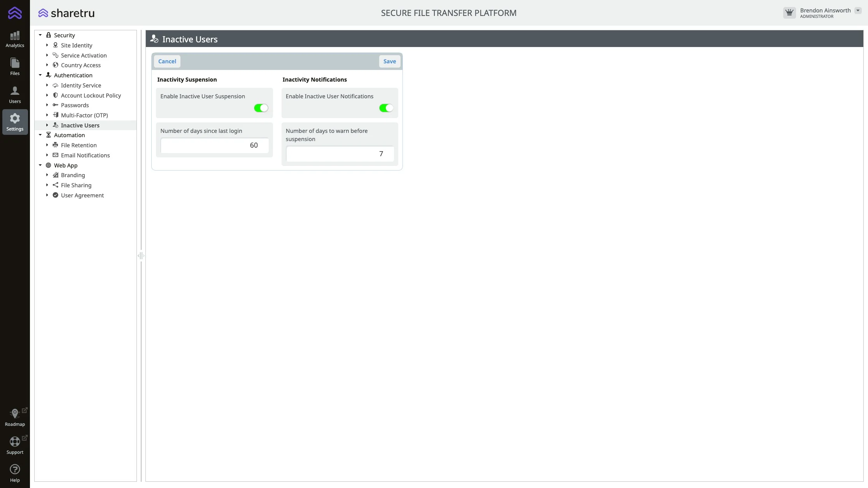
Task: Disable Inactive User Suspension toggle
Action: tap(261, 108)
